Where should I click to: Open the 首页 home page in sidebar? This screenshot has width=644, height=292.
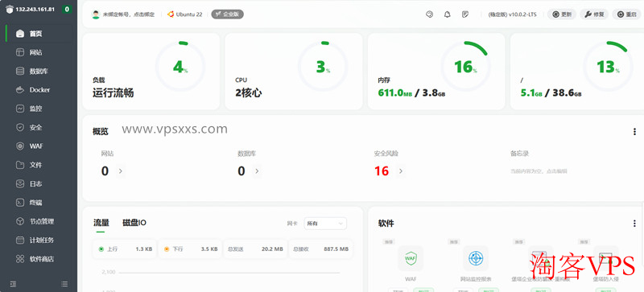39,34
